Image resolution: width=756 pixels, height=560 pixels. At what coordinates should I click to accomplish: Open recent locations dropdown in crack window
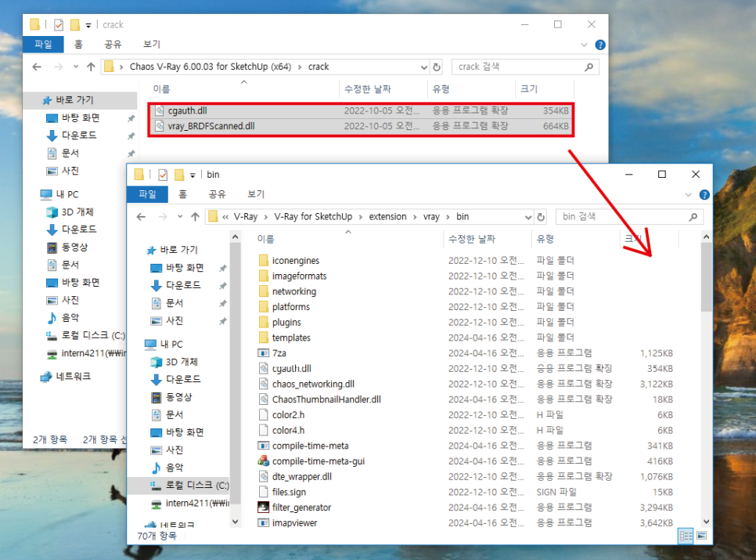click(76, 67)
